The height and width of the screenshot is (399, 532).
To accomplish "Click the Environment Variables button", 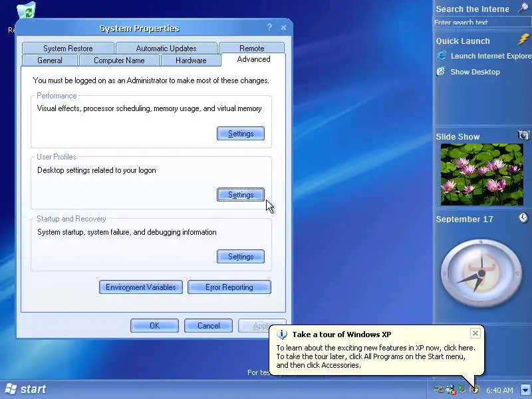I will click(x=141, y=287).
